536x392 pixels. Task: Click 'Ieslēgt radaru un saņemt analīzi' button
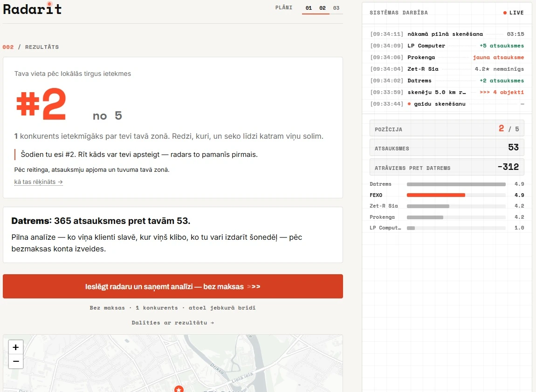coord(172,286)
